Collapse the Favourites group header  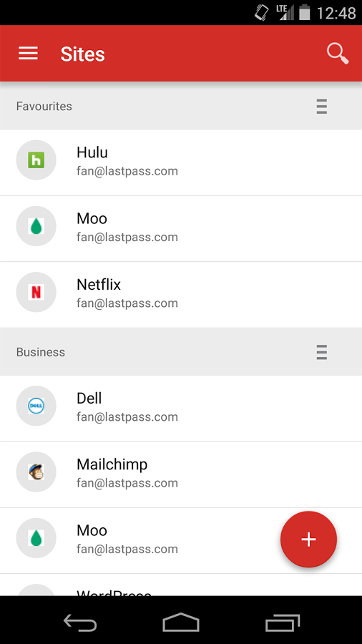[x=181, y=107]
